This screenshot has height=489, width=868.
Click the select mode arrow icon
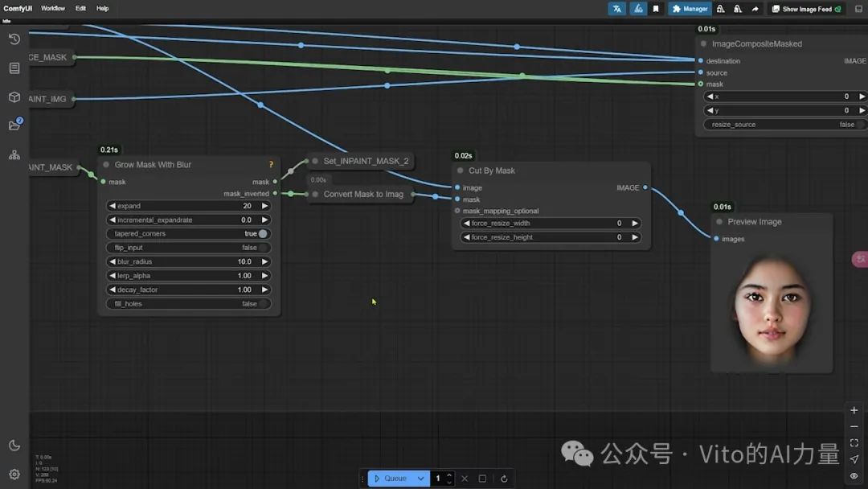(x=854, y=459)
